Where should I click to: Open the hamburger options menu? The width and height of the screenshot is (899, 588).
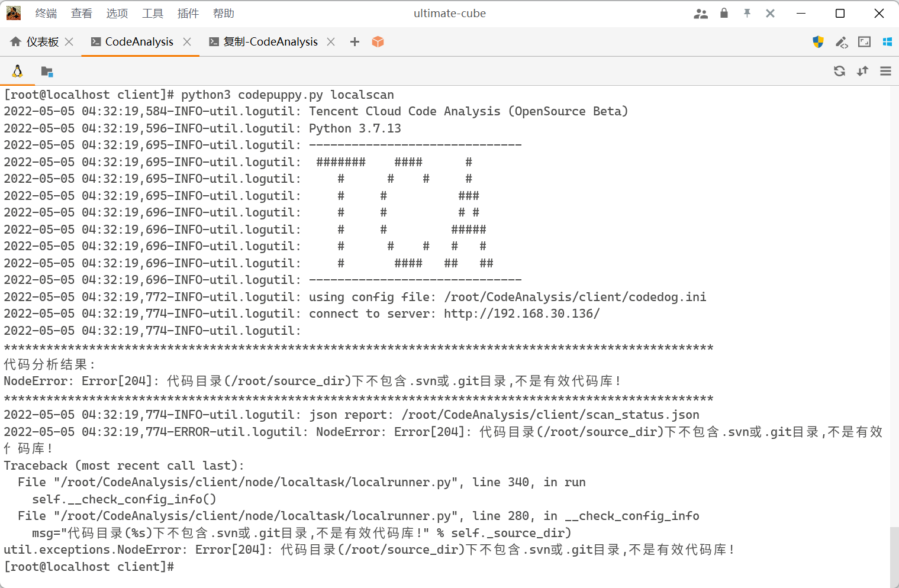click(885, 71)
